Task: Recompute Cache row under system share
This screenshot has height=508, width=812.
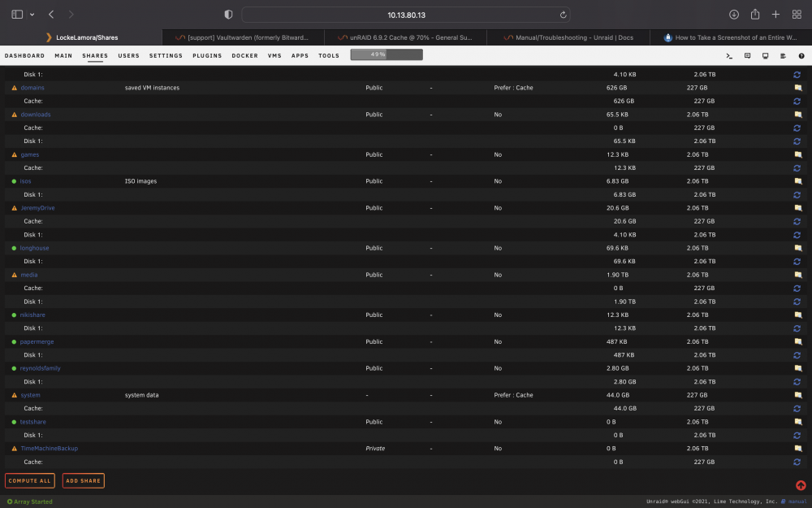Action: [797, 409]
